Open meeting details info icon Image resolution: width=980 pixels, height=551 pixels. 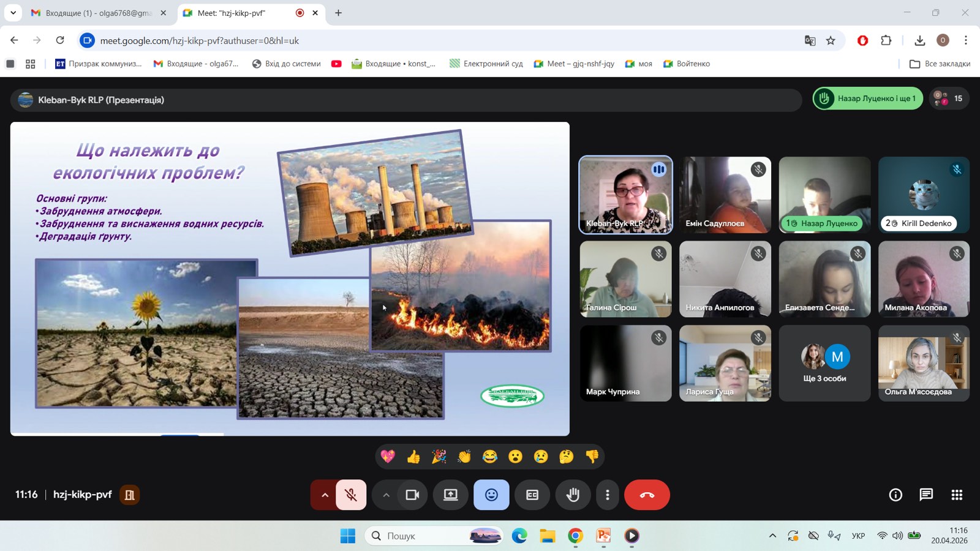point(895,495)
